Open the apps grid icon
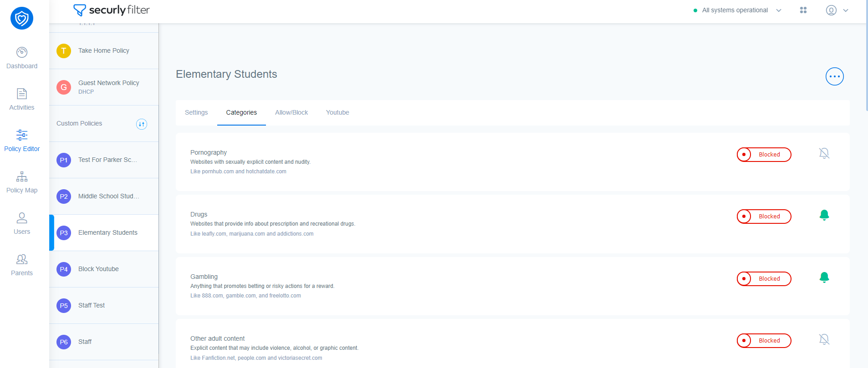 [803, 10]
